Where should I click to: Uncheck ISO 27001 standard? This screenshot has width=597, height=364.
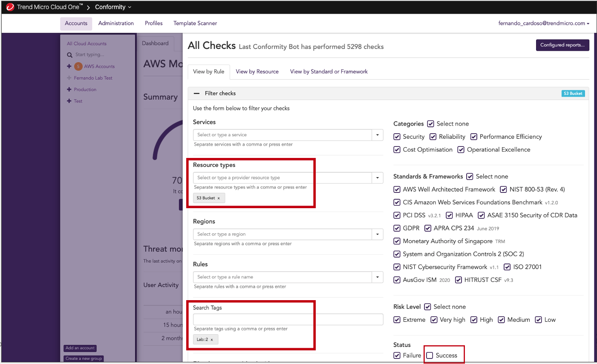point(508,267)
